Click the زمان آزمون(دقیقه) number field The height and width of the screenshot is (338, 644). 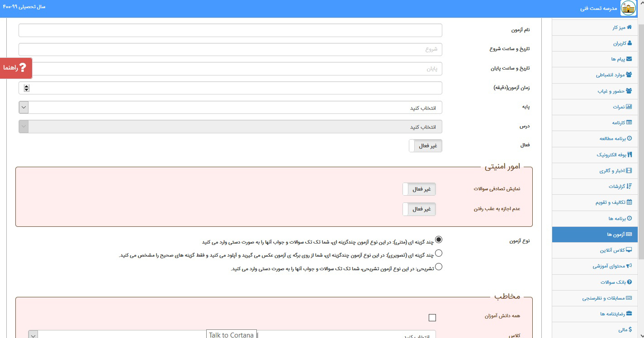[x=230, y=88]
